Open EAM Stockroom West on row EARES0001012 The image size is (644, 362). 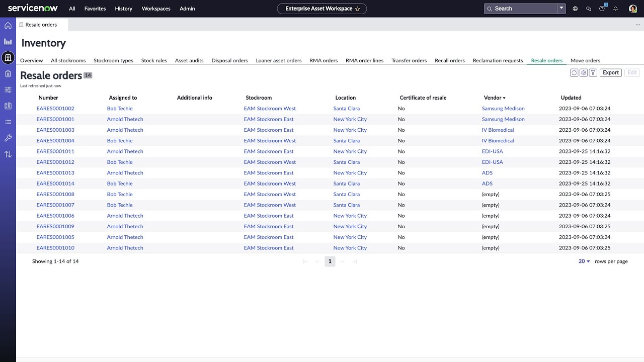pos(270,162)
